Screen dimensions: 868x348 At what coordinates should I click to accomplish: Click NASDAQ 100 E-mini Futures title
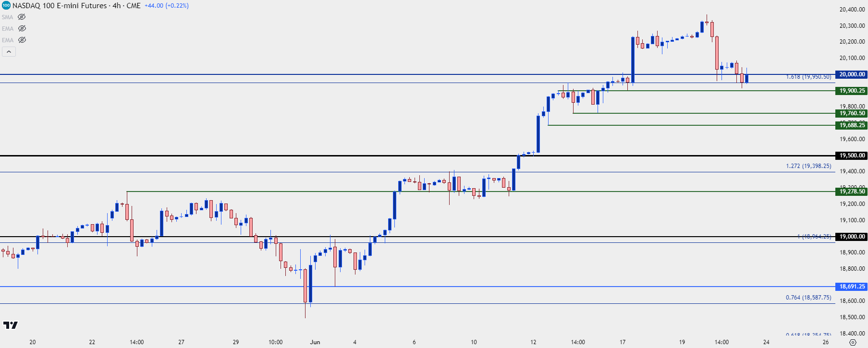60,6
